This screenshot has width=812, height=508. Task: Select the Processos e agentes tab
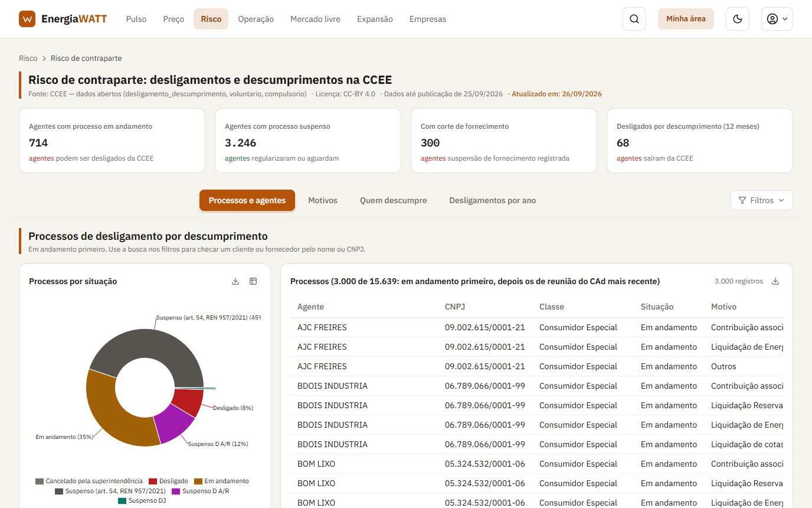[247, 200]
